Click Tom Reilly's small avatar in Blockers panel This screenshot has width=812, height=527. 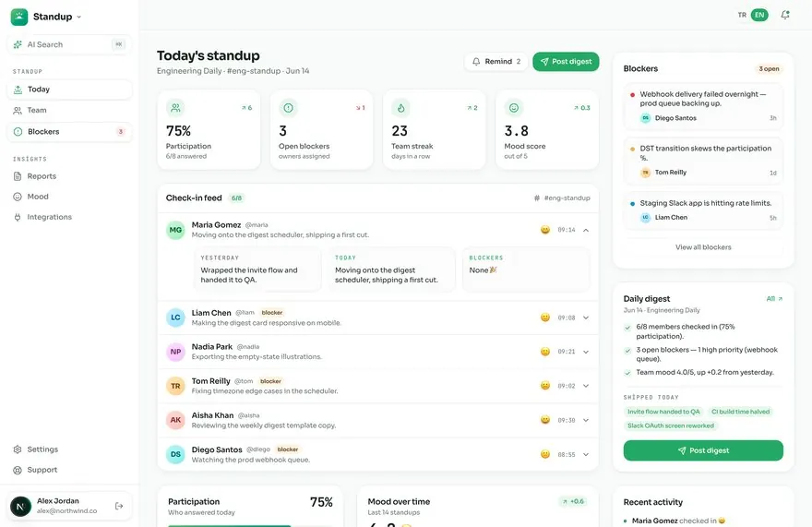pyautogui.click(x=645, y=173)
